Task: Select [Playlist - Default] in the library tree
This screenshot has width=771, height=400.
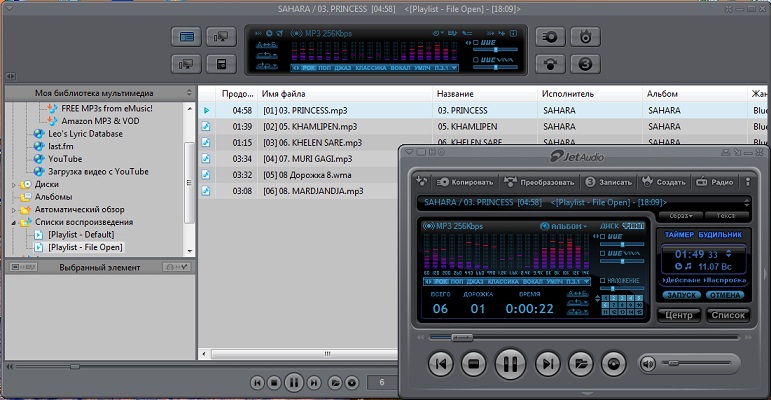Action: [80, 234]
